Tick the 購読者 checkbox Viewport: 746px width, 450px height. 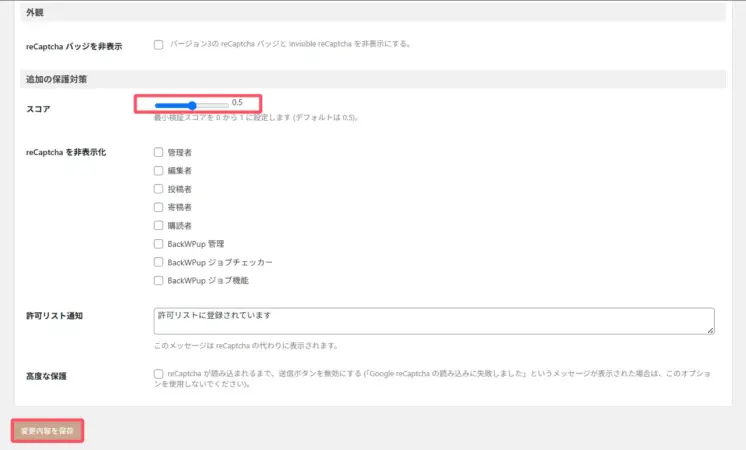coord(158,225)
